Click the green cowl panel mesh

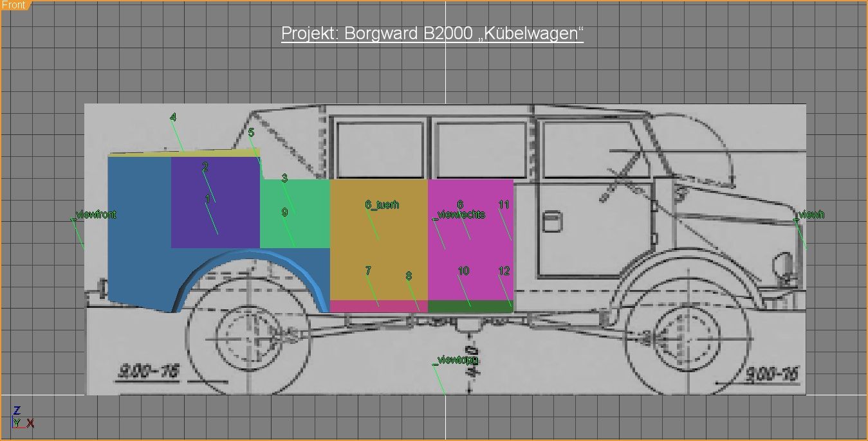click(295, 213)
